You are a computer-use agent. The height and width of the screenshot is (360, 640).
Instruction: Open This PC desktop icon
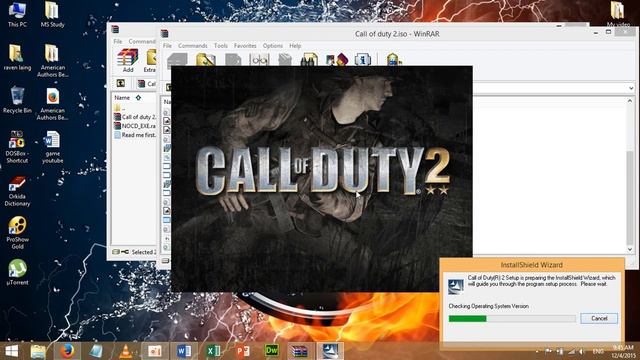click(17, 14)
